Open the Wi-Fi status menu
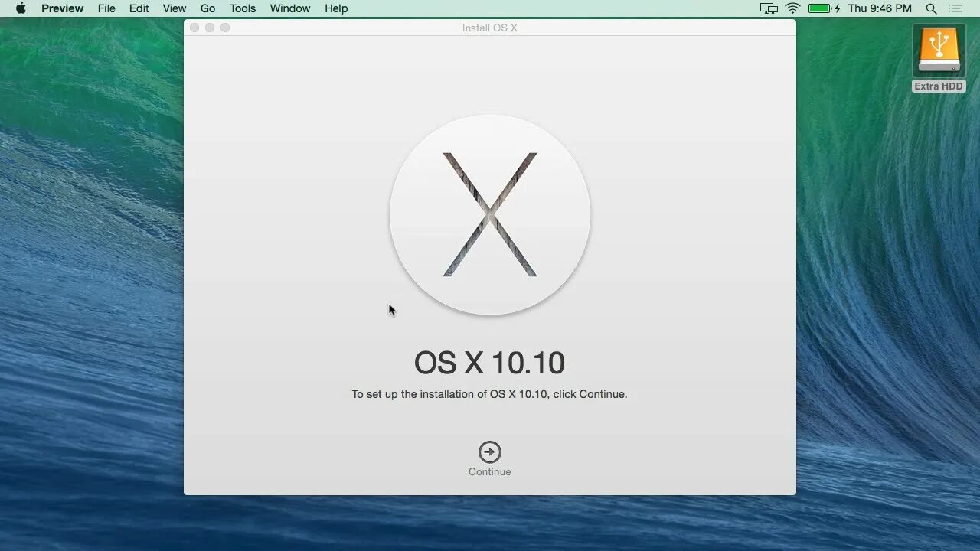 793,8
